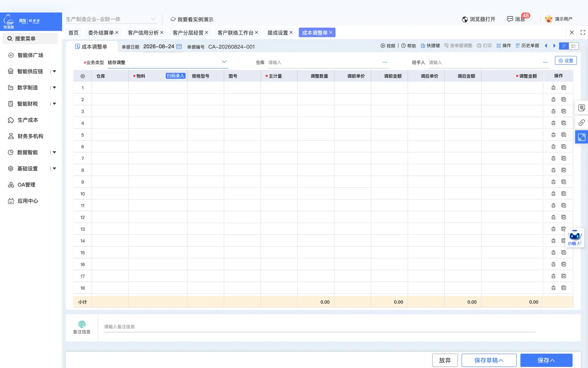
Task: Open the 经手人 lookup ellipsis
Action: click(545, 62)
